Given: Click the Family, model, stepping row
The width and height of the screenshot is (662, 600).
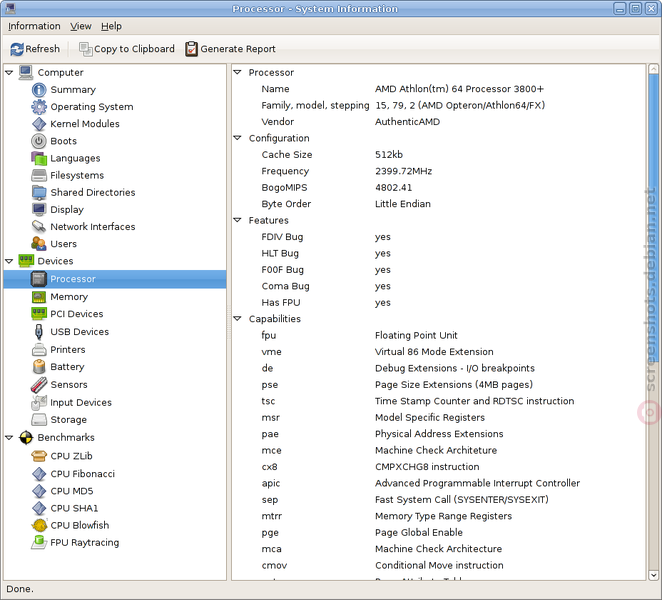Looking at the screenshot, I should click(438, 105).
